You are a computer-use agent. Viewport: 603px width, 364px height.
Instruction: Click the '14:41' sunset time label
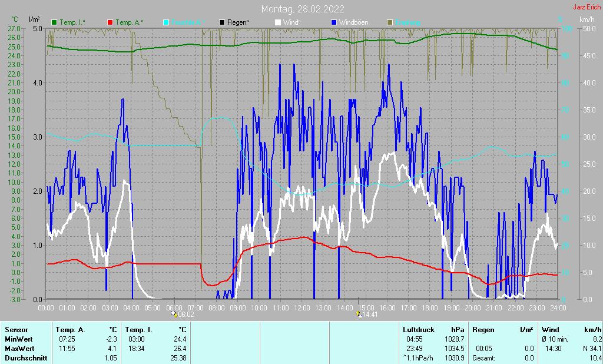pyautogui.click(x=370, y=315)
